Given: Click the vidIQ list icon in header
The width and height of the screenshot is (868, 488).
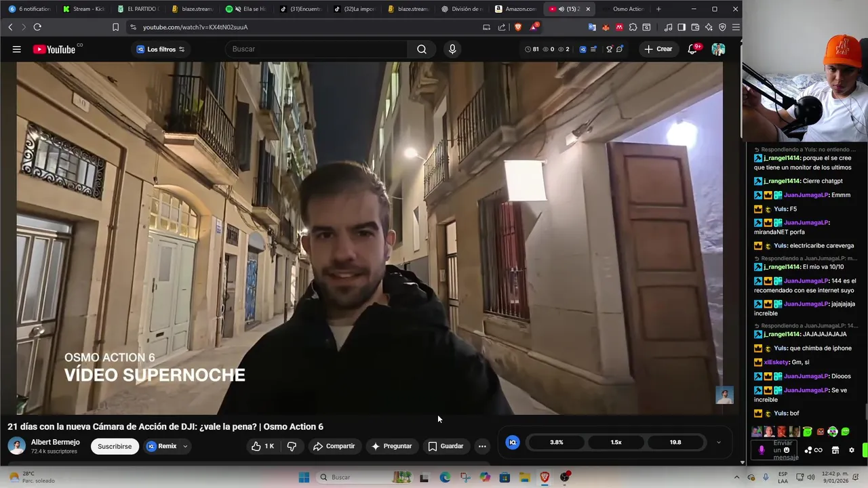Looking at the screenshot, I should tap(594, 49).
